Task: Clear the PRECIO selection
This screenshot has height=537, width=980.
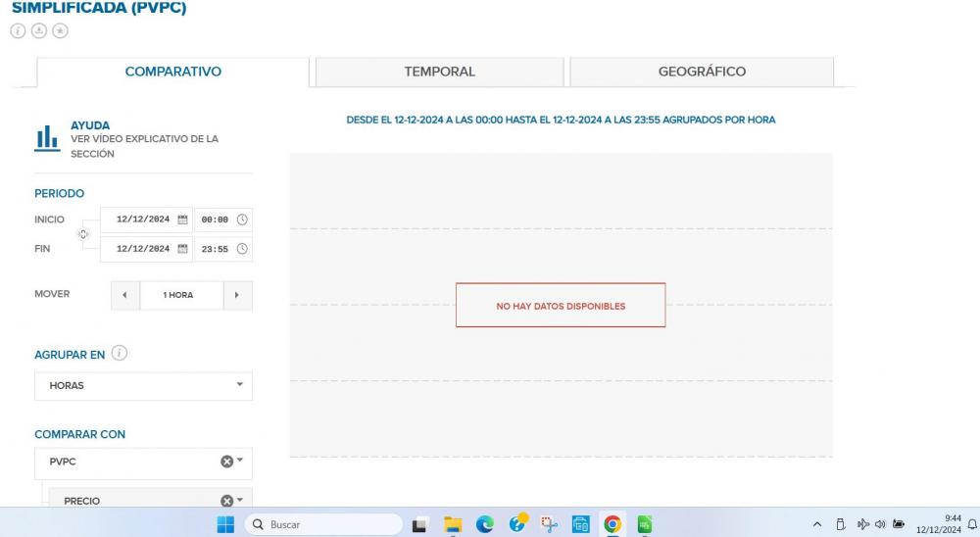Action: pyautogui.click(x=227, y=501)
